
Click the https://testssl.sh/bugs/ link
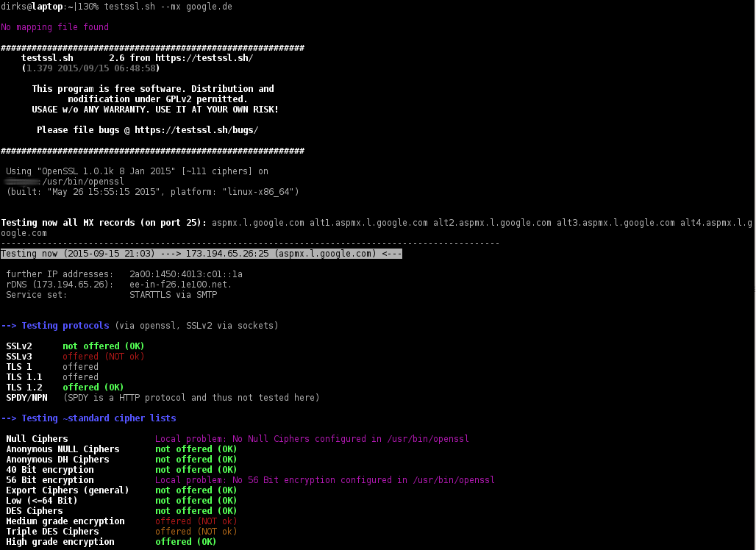point(196,130)
